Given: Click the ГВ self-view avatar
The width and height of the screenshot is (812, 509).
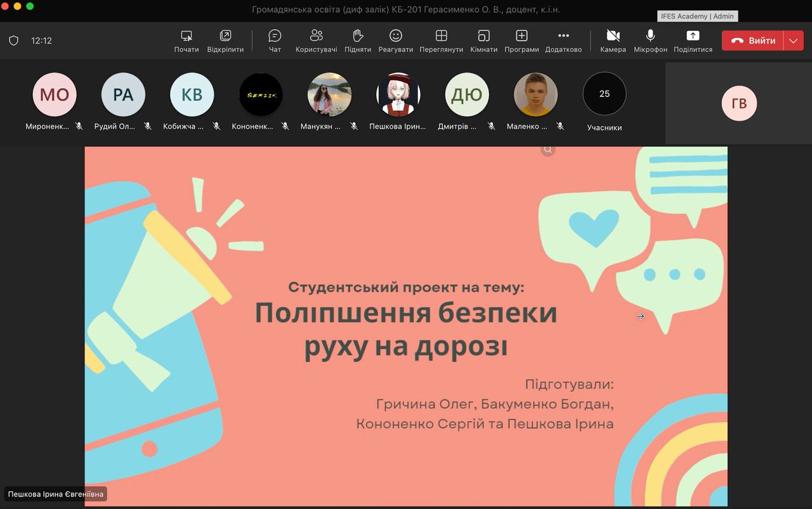Looking at the screenshot, I should pyautogui.click(x=739, y=103).
